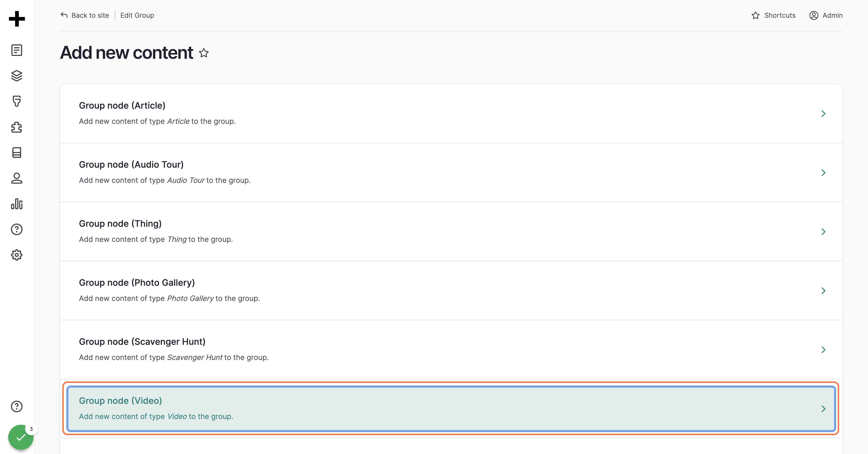
Task: Click 'Add new content of type Article' description
Action: click(157, 121)
